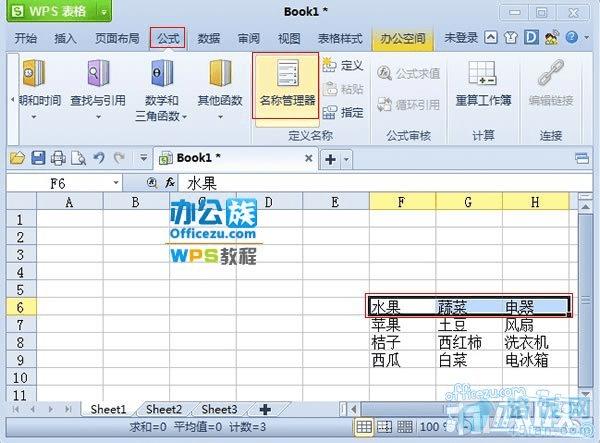
Task: Open the 页面布局 ribbon tab
Action: click(117, 38)
